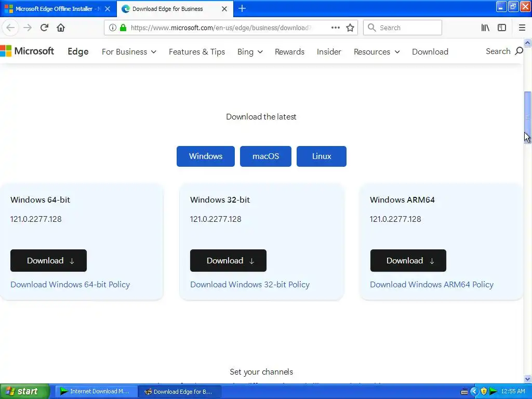Open Download Windows 32-bit Policy link
Image resolution: width=532 pixels, height=399 pixels.
click(x=250, y=284)
